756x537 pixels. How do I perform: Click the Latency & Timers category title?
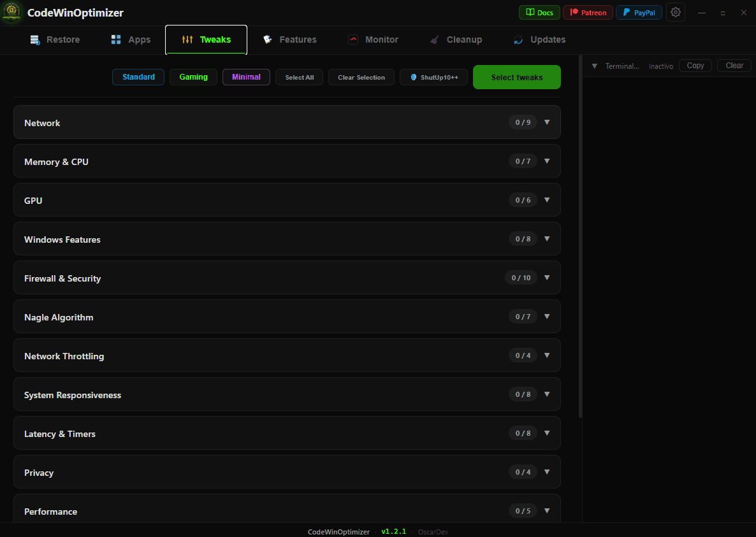pyautogui.click(x=60, y=434)
